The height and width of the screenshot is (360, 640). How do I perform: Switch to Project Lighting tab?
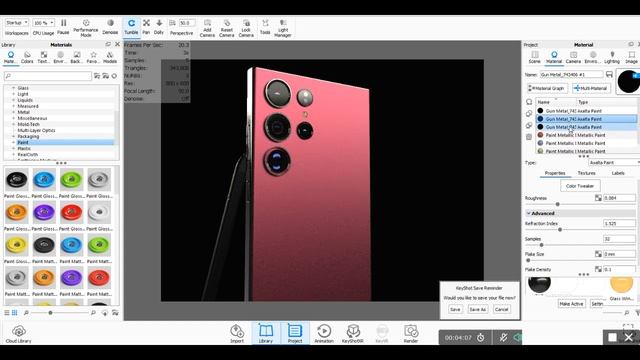(x=612, y=58)
